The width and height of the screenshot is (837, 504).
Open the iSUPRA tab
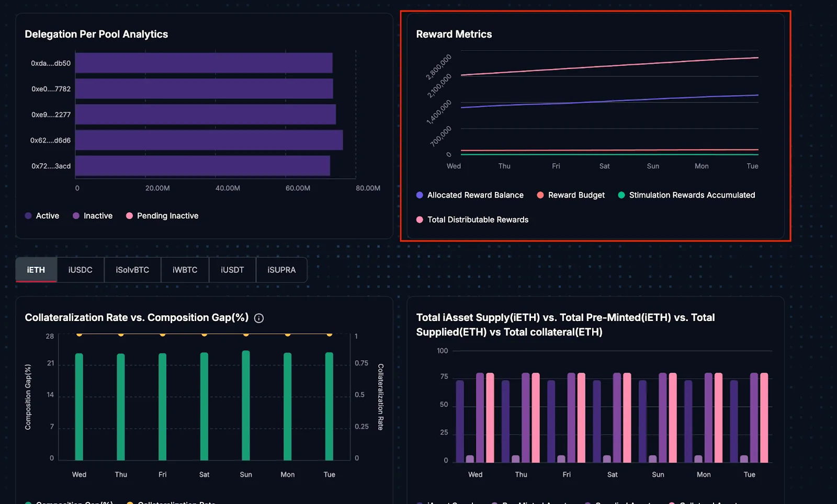tap(281, 270)
